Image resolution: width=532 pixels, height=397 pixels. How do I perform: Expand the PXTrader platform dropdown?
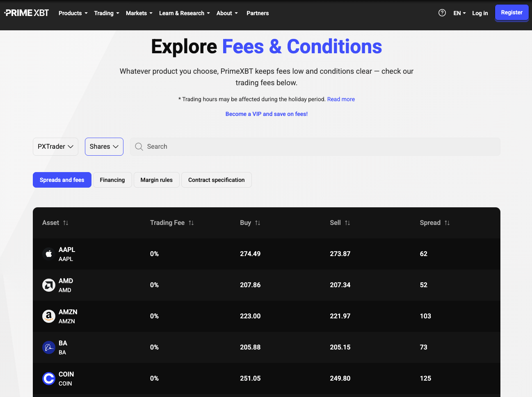click(55, 147)
